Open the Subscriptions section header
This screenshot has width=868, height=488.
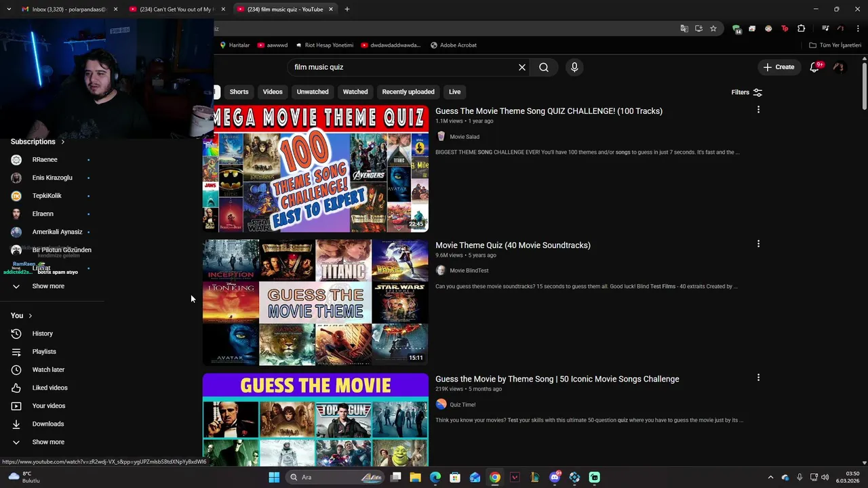[x=38, y=142]
